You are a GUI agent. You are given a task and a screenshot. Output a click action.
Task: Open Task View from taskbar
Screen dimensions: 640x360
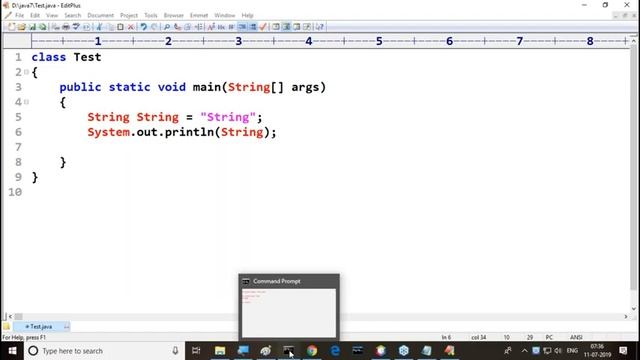coord(196,351)
